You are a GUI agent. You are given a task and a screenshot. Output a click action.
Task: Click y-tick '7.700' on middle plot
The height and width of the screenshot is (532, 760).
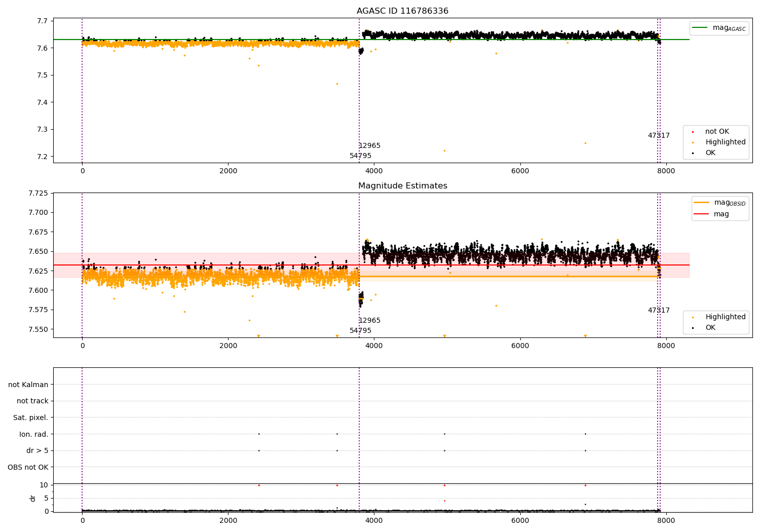click(38, 212)
